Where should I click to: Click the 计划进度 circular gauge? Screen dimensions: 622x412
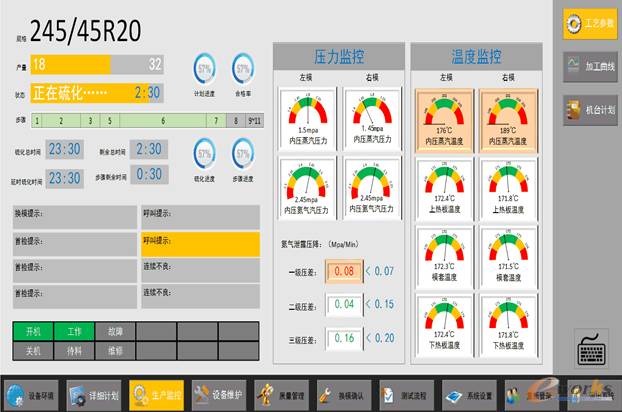[205, 70]
